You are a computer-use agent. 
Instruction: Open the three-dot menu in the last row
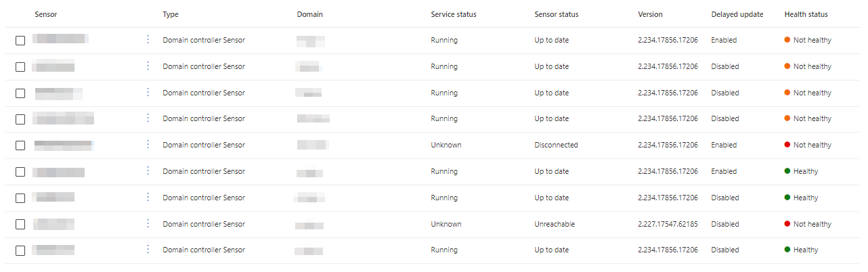tap(148, 250)
